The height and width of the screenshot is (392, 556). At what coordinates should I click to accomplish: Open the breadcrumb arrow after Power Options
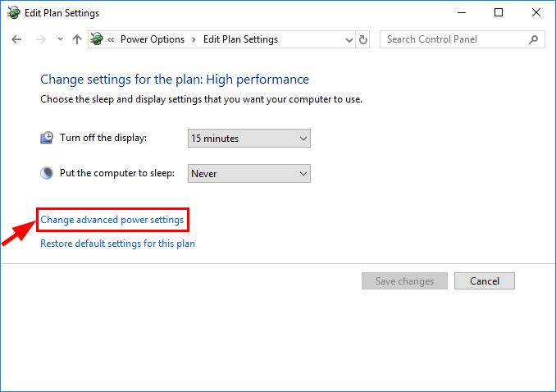coord(194,39)
